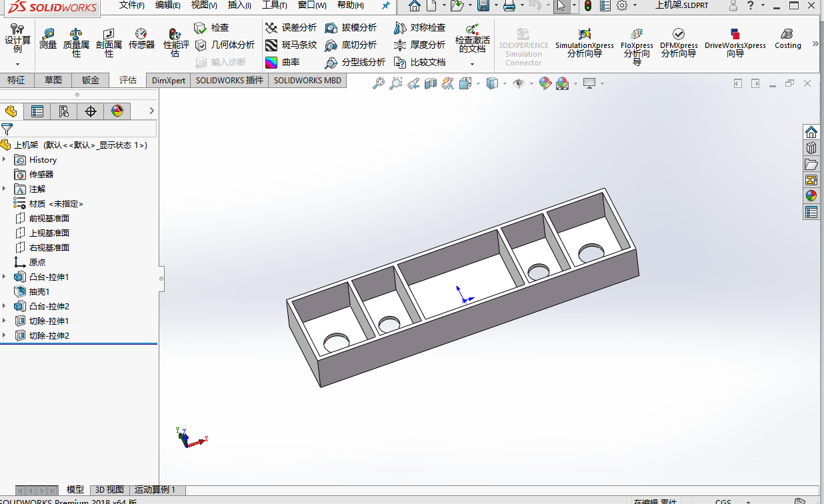
Task: Open the SOLIDWORKS Resources home pane
Action: coord(811,131)
